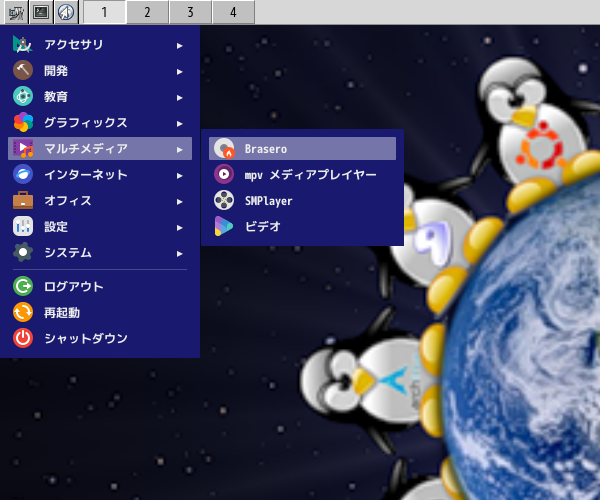The width and height of the screenshot is (600, 500).
Task: Switch to workspace 1
Action: pos(104,12)
